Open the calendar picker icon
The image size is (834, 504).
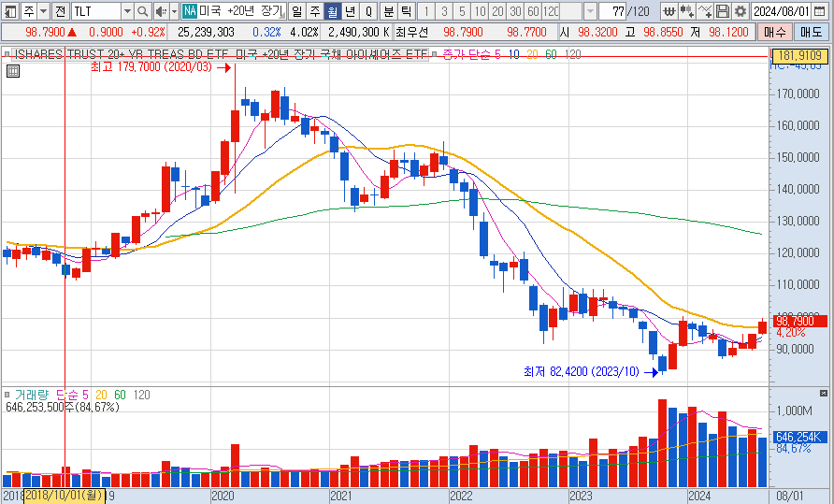coord(820,11)
